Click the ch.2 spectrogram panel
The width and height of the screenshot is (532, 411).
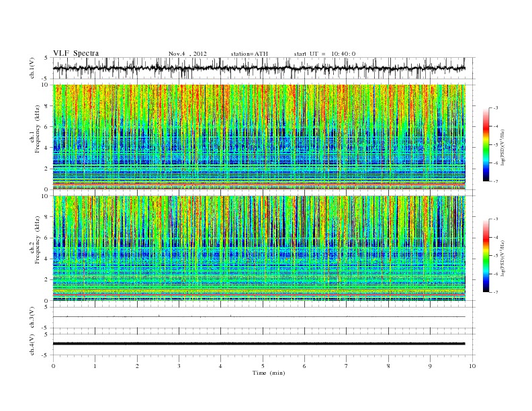coord(259,248)
